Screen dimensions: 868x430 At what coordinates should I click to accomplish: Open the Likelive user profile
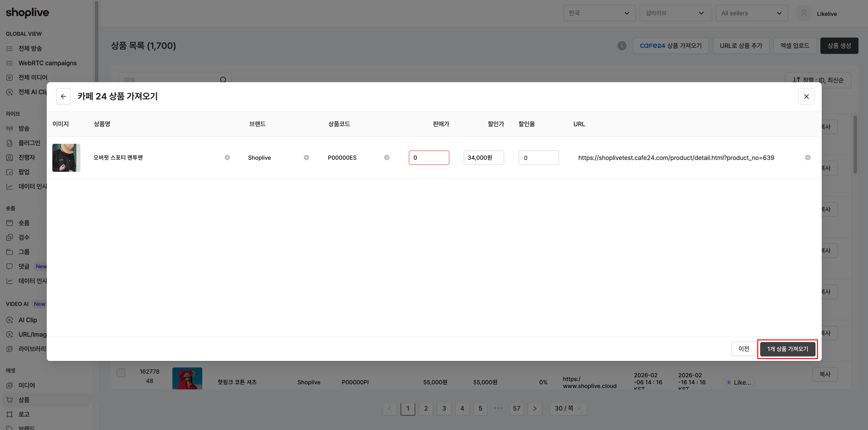pos(817,14)
